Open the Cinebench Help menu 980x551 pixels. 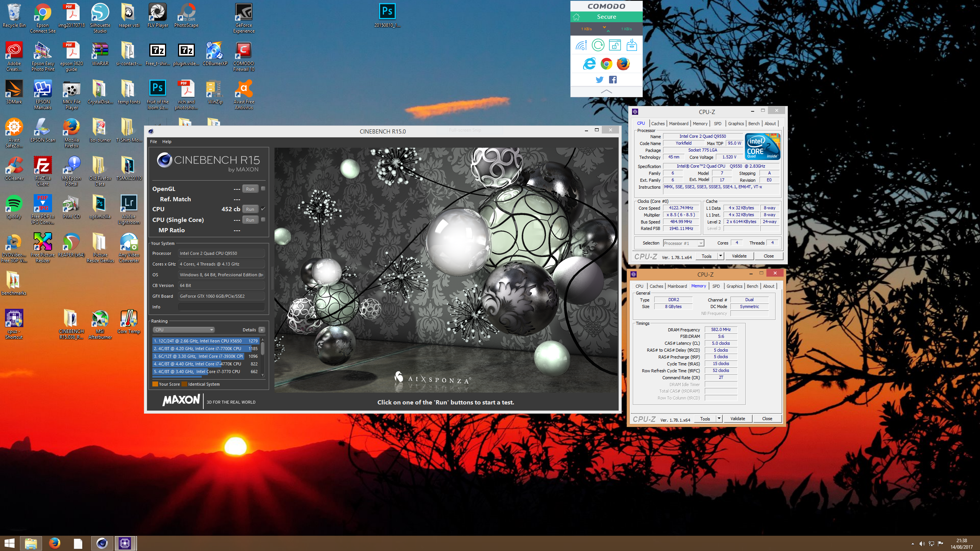[x=167, y=142]
